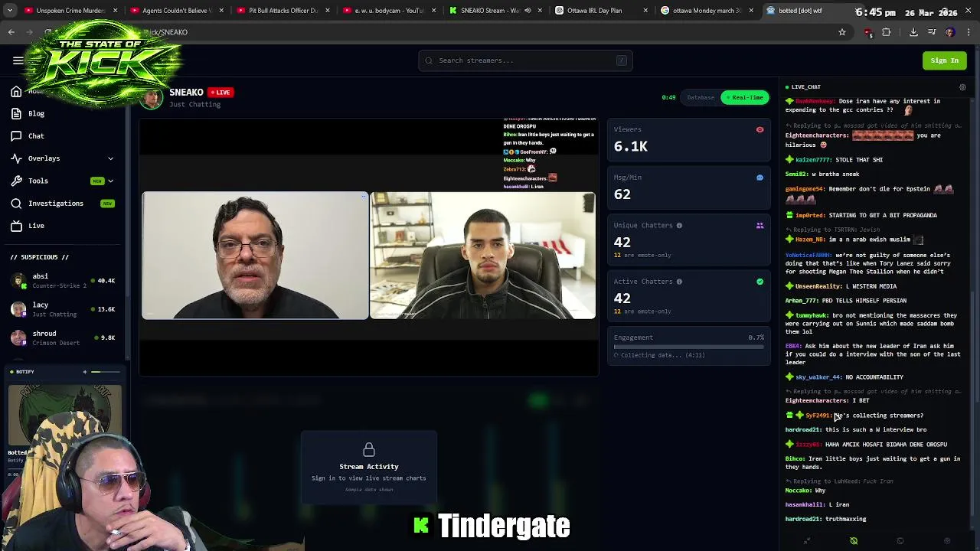
Task: Open live chat settings gear
Action: (x=962, y=87)
